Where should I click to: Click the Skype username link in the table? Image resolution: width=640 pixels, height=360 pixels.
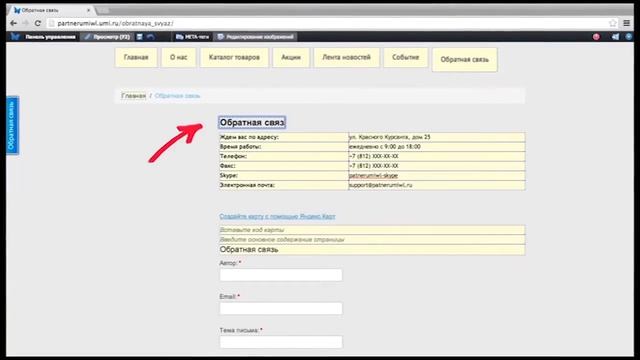pyautogui.click(x=373, y=176)
